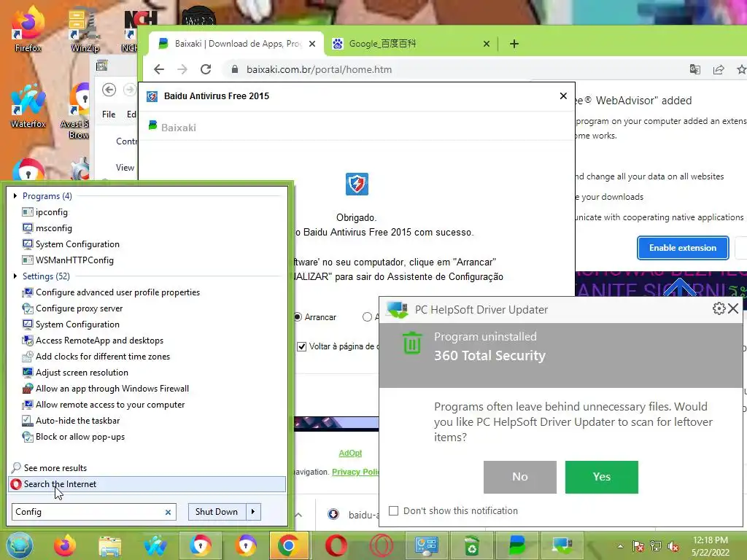Click No in Driver Updater popup
Screen dimensions: 747x560
(519, 477)
